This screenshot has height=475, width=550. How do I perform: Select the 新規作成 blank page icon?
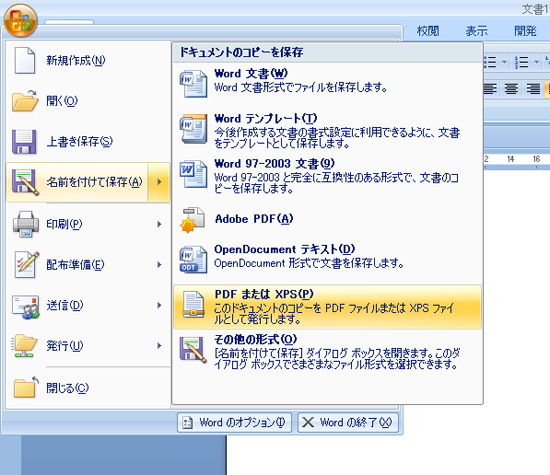(x=25, y=61)
